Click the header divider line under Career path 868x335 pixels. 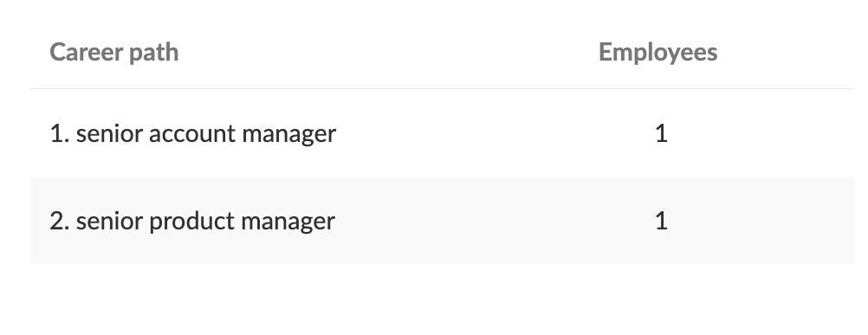tap(442, 88)
